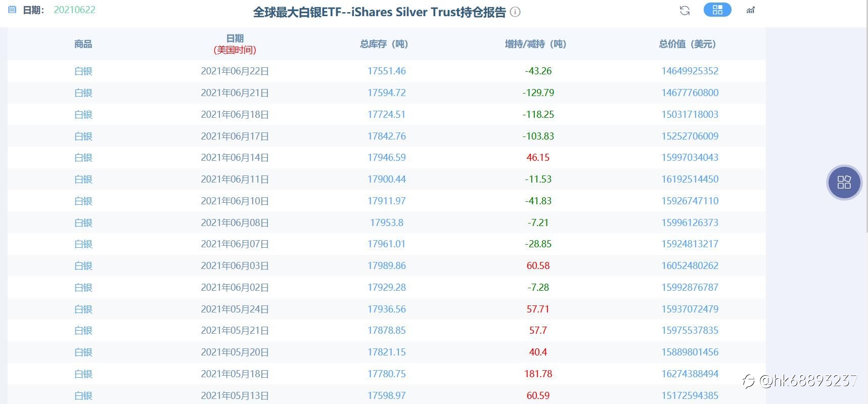Select the inventory value 17989.86

click(x=387, y=265)
